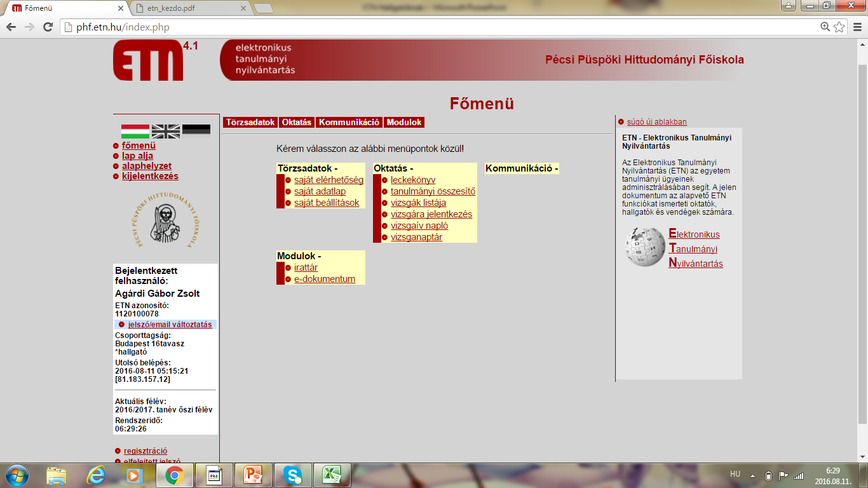Click the Wikipedia globe icon
This screenshot has height=488, width=868.
[x=645, y=247]
